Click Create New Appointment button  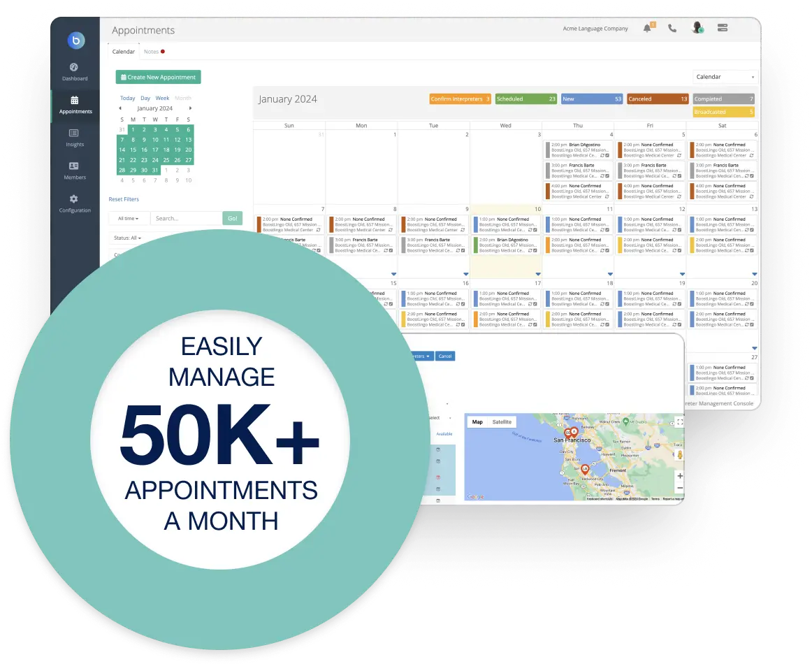click(159, 77)
